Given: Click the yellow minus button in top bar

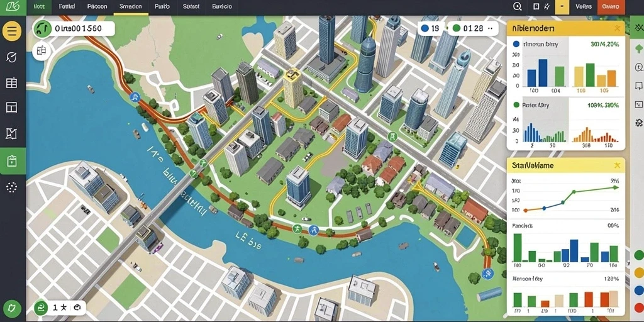Looking at the screenshot, I should (562, 7).
